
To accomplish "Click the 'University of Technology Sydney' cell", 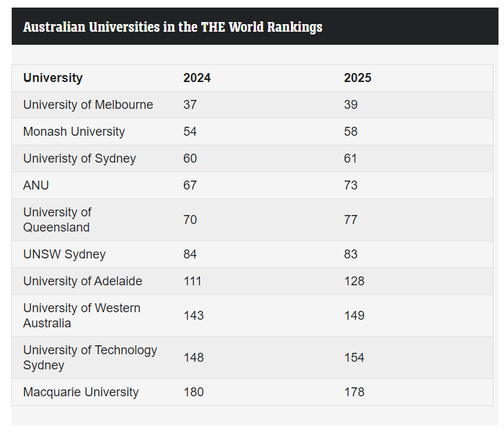I will pyautogui.click(x=90, y=358).
